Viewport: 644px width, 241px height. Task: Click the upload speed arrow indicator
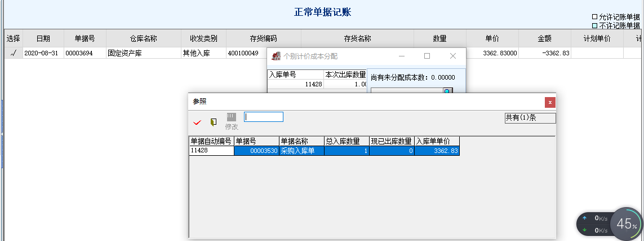coord(585,218)
